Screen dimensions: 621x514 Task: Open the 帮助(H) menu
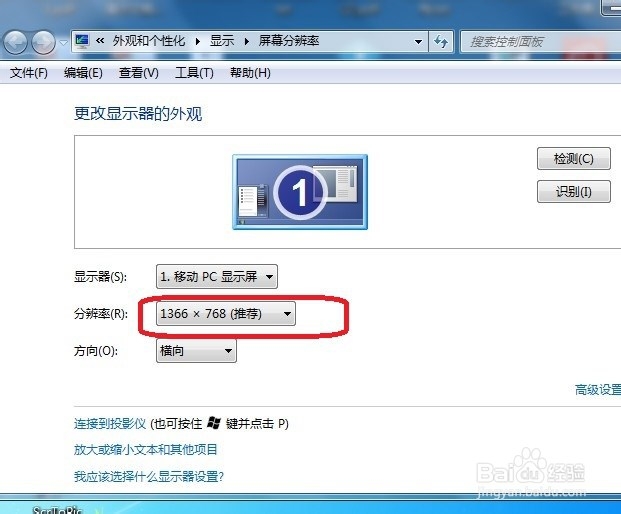pos(250,73)
